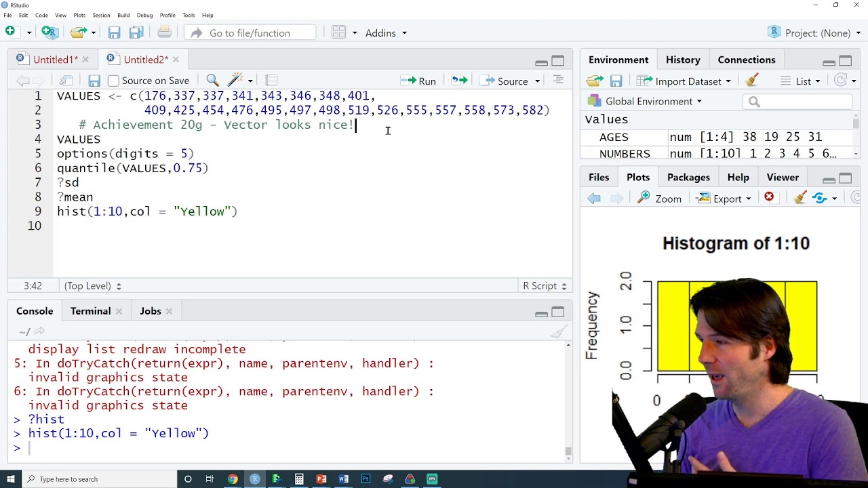Viewport: 868px width, 488px height.
Task: Click Go to file/function field
Action: 250,33
